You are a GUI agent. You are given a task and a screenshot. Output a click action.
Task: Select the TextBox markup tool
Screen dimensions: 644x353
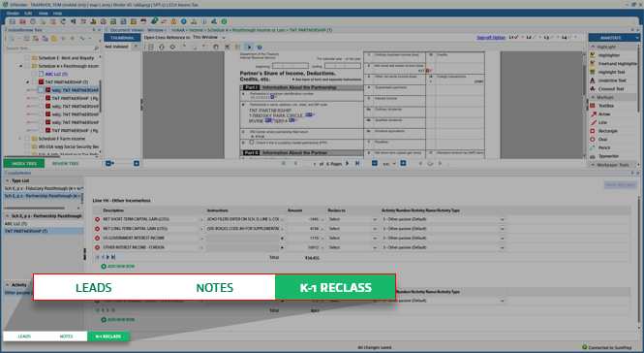tap(606, 106)
